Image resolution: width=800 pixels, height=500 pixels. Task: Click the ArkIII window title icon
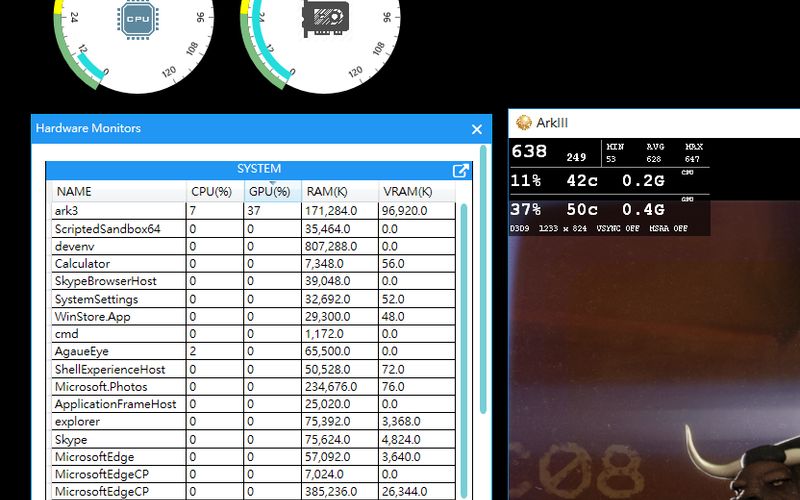(x=523, y=123)
